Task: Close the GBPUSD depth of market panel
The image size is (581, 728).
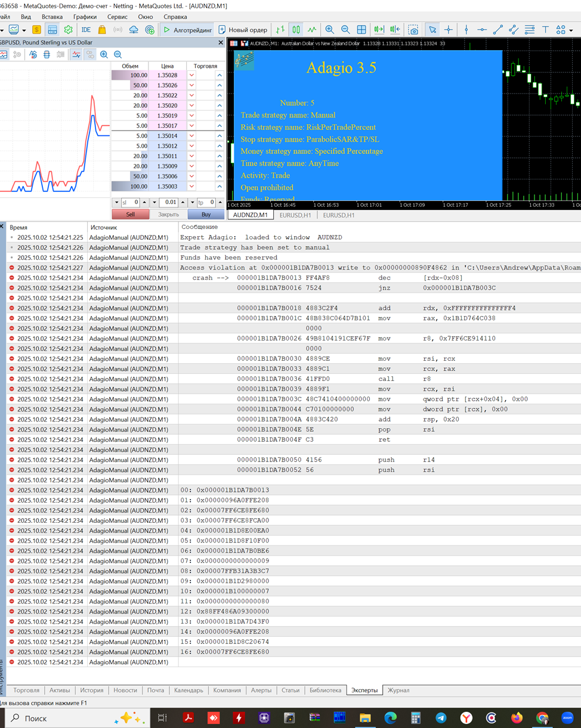Action: 221,42
